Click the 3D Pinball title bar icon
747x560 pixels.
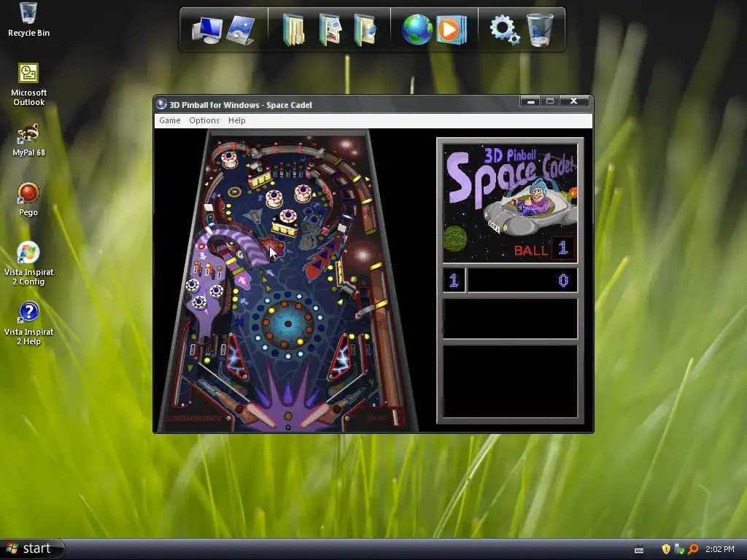point(161,104)
